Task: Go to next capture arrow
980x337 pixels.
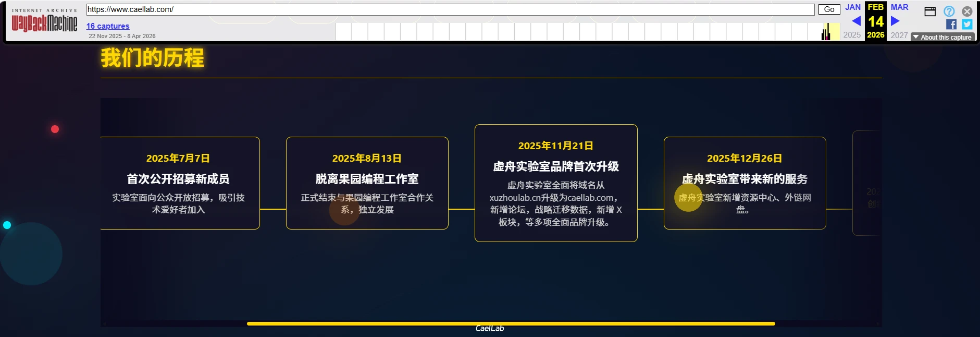Action: pos(895,21)
